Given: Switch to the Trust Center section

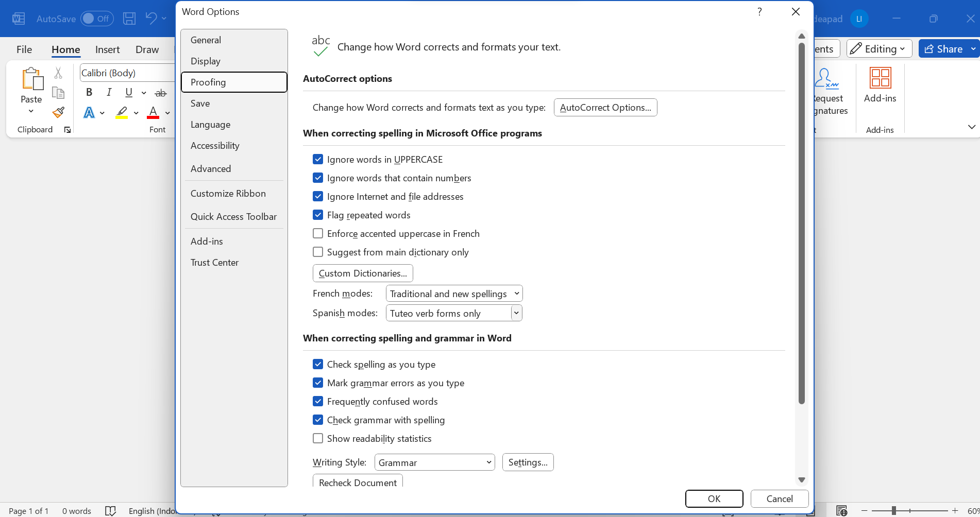Looking at the screenshot, I should tap(214, 263).
